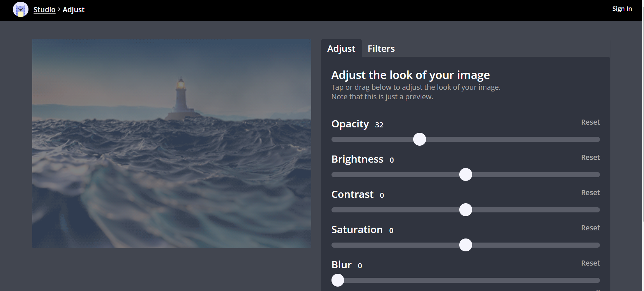
Task: Click the Kapwing cat logo icon
Action: [x=21, y=9]
